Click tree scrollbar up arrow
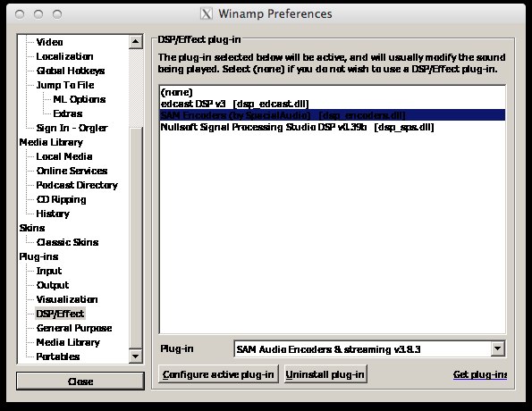Image resolution: width=532 pixels, height=411 pixels. pyautogui.click(x=136, y=42)
